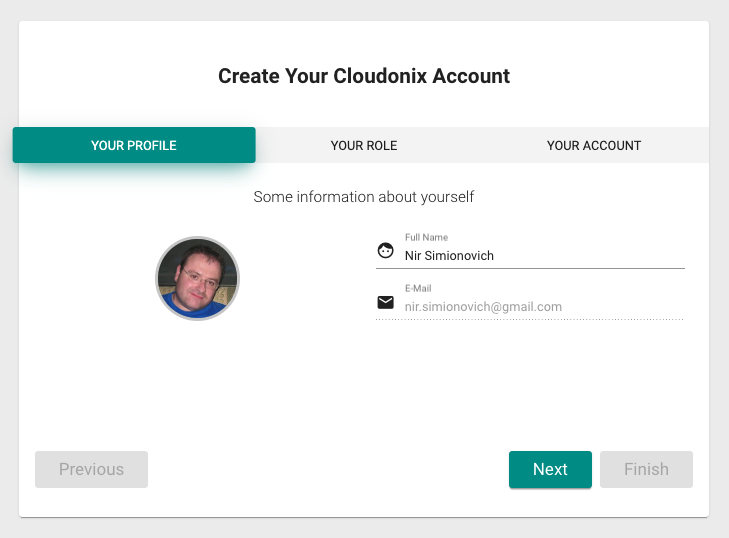The width and height of the screenshot is (729, 538).
Task: Click the small E-Mail floating label
Action: (x=418, y=288)
